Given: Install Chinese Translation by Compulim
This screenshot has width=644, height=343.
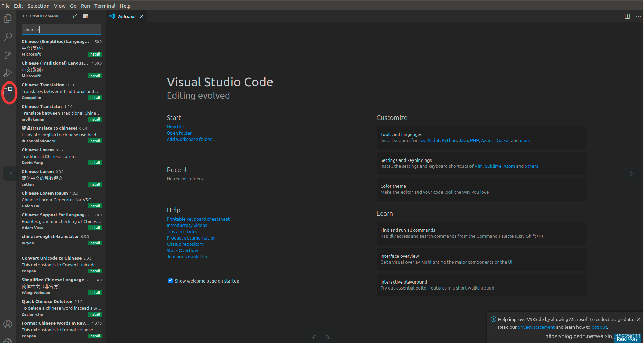Looking at the screenshot, I should point(95,98).
